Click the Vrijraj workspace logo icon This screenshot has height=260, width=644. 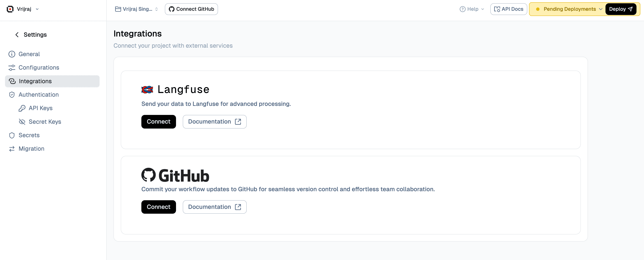click(10, 9)
